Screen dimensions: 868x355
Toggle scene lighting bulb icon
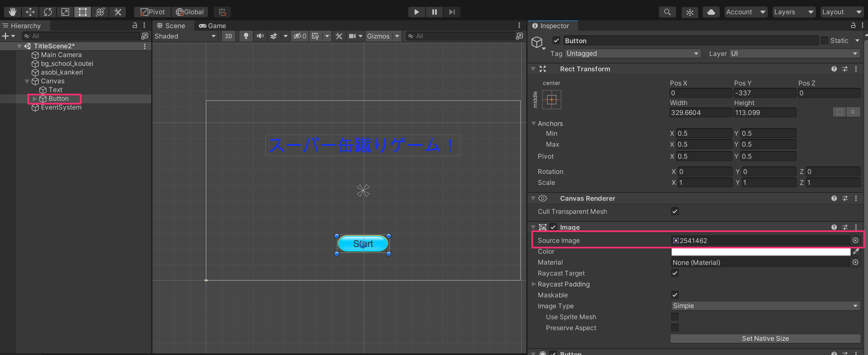246,36
